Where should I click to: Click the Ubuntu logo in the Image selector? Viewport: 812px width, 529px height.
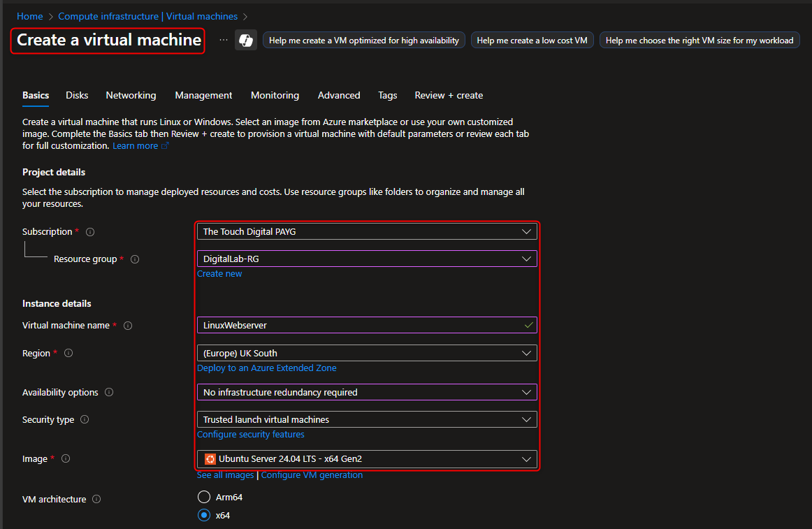[x=210, y=459]
